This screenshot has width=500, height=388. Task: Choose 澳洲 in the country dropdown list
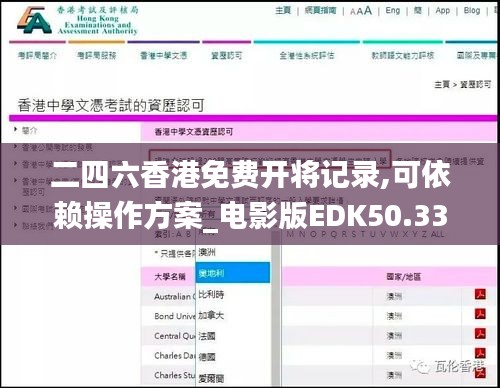207,252
